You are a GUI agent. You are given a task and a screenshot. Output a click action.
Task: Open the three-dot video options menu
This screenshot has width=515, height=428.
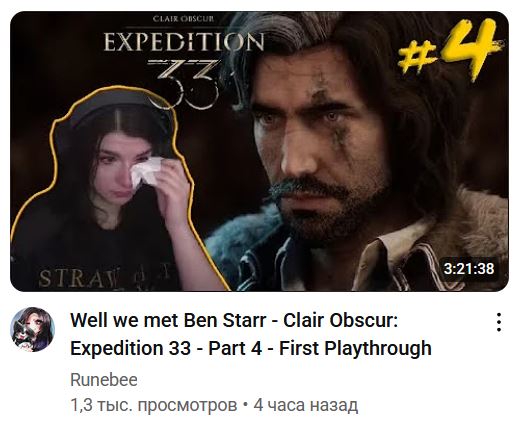pyautogui.click(x=499, y=322)
